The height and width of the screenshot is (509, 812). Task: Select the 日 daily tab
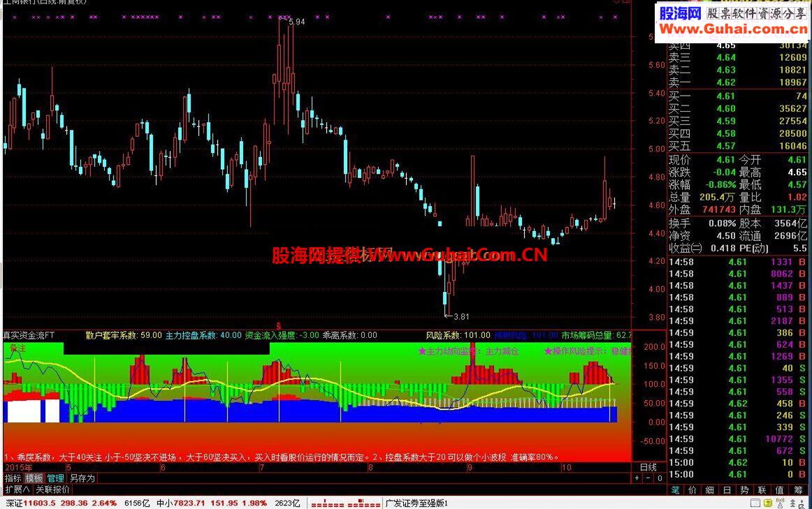(727, 490)
